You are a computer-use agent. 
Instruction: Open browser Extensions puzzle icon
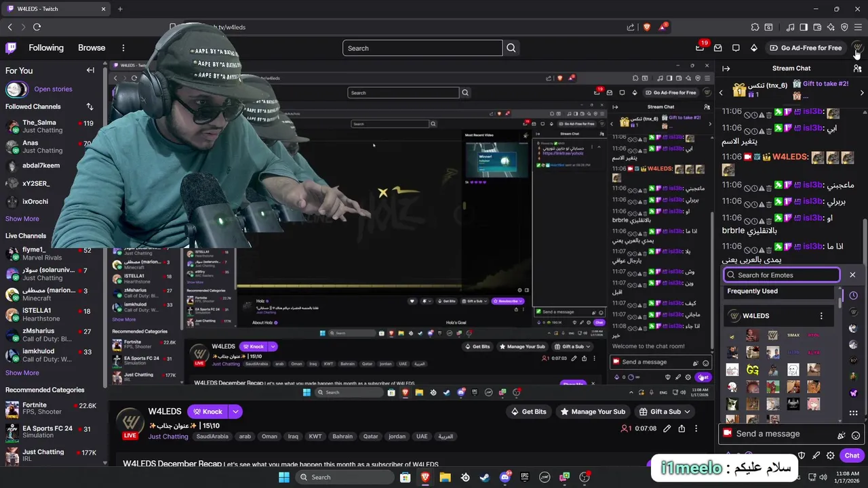(x=755, y=27)
